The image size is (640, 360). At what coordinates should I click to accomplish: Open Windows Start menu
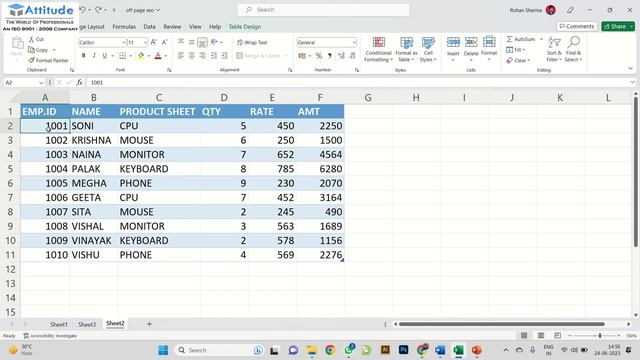tap(163, 350)
